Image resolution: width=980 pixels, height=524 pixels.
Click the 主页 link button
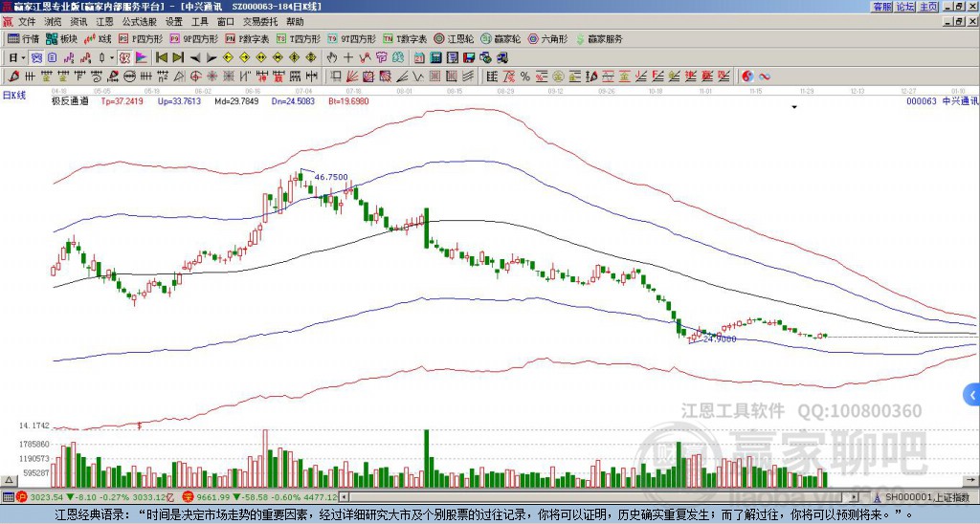point(928,7)
